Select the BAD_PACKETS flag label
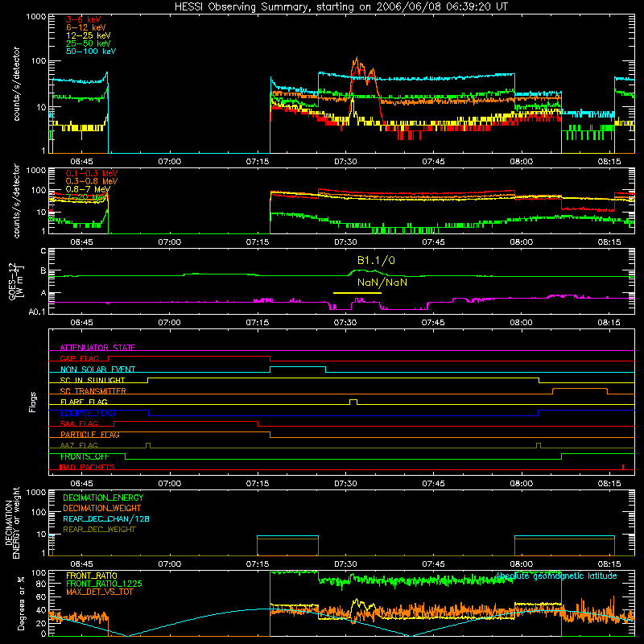The width and height of the screenshot is (644, 644). click(87, 467)
